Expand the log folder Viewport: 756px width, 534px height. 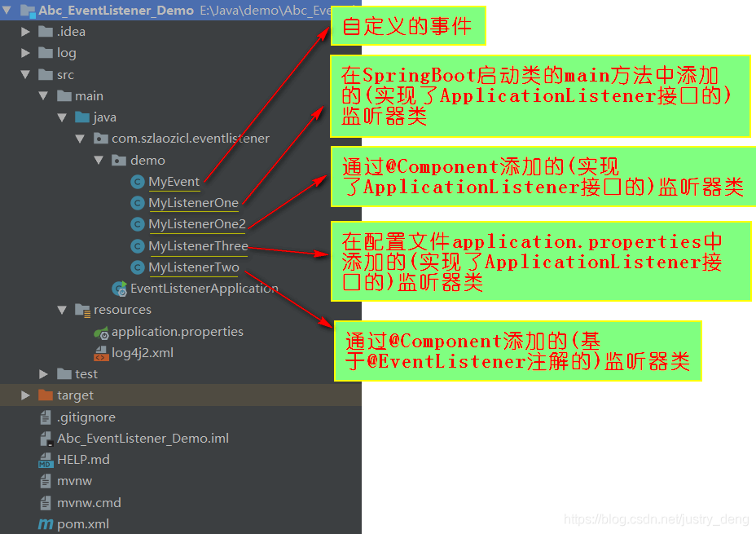[x=26, y=53]
